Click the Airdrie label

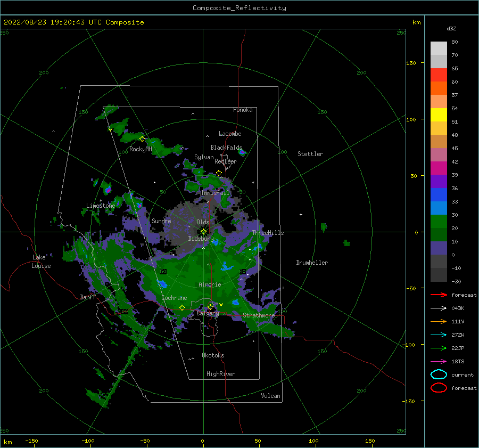(210, 284)
